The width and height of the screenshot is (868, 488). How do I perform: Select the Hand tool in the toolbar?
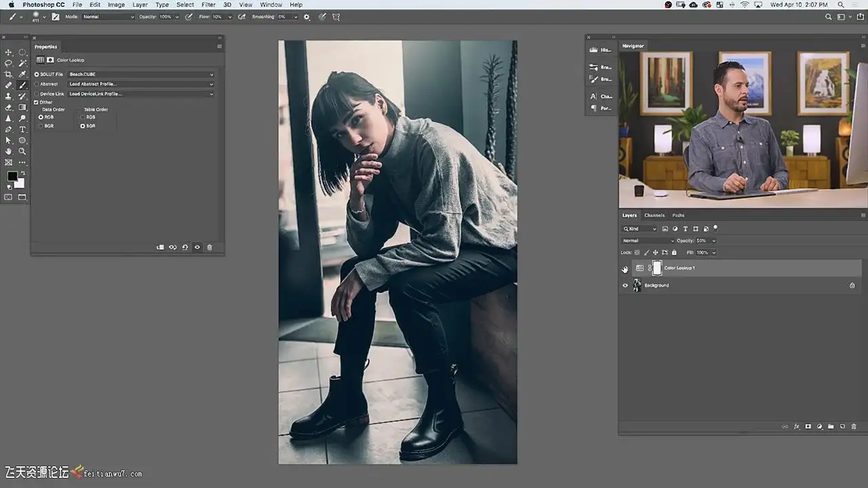pyautogui.click(x=8, y=151)
